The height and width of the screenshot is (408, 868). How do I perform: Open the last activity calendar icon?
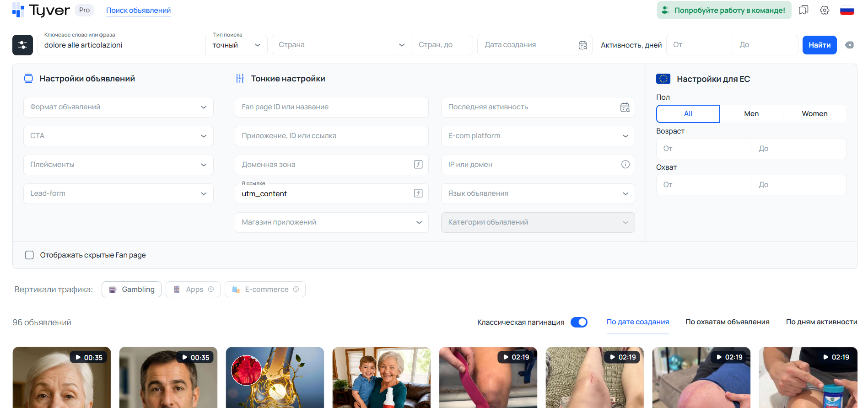[x=625, y=107]
